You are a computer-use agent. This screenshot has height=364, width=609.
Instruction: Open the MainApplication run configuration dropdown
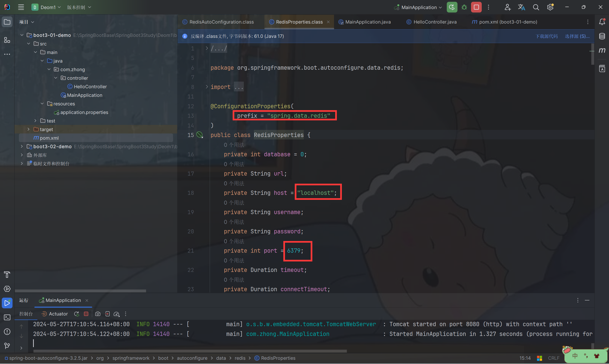pyautogui.click(x=419, y=7)
